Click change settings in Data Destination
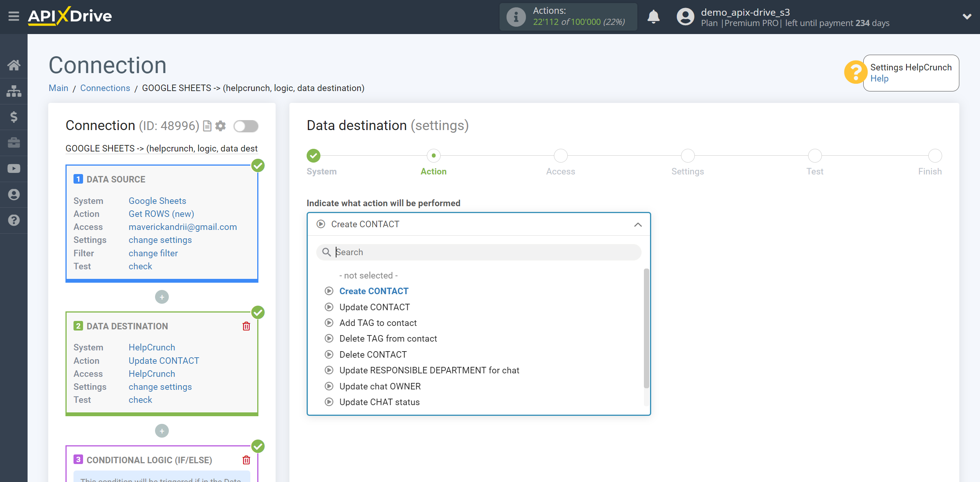The height and width of the screenshot is (482, 980). pos(160,387)
